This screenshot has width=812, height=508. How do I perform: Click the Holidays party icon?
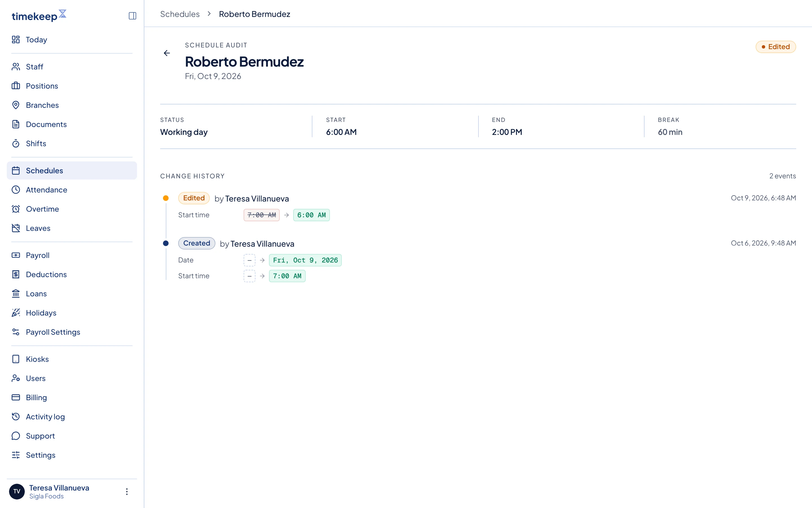click(16, 313)
